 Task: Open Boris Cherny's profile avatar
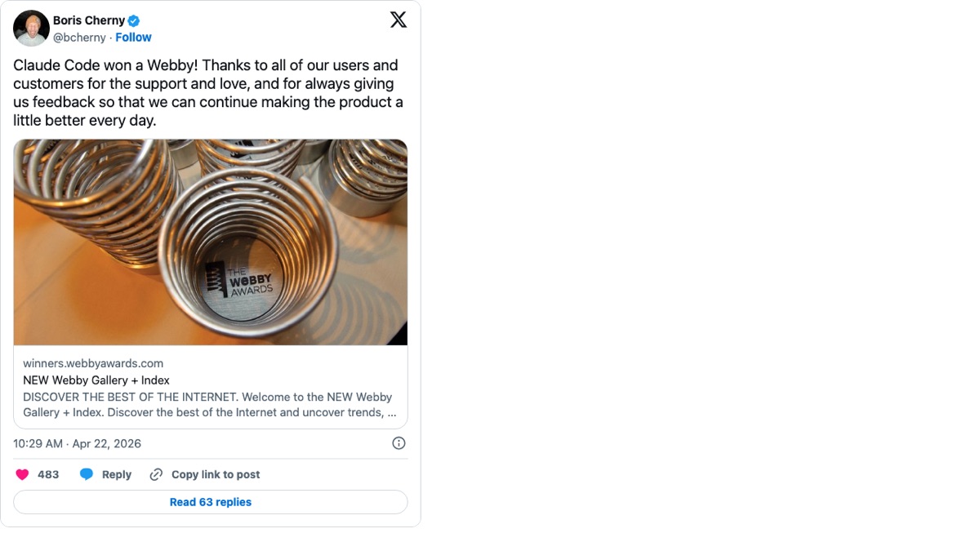(31, 29)
